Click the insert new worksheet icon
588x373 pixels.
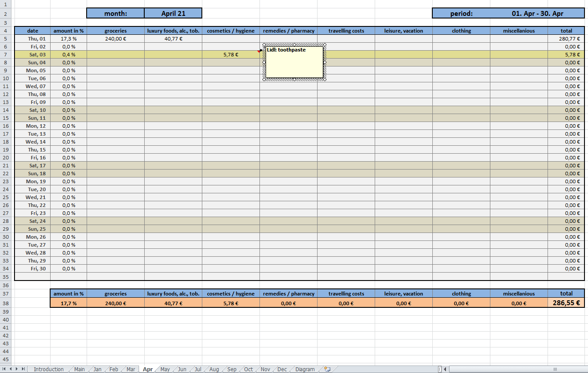click(x=327, y=369)
